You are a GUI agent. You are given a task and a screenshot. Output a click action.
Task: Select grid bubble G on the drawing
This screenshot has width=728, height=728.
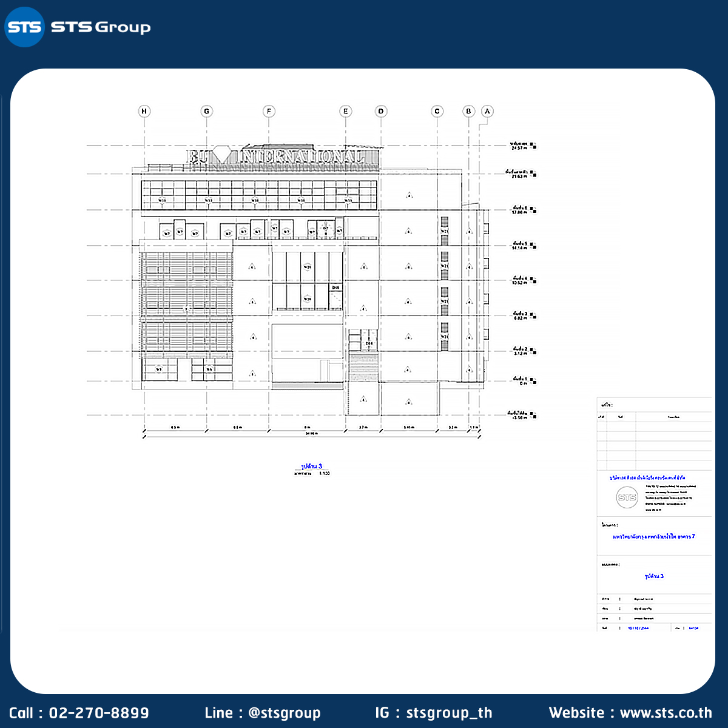click(207, 111)
